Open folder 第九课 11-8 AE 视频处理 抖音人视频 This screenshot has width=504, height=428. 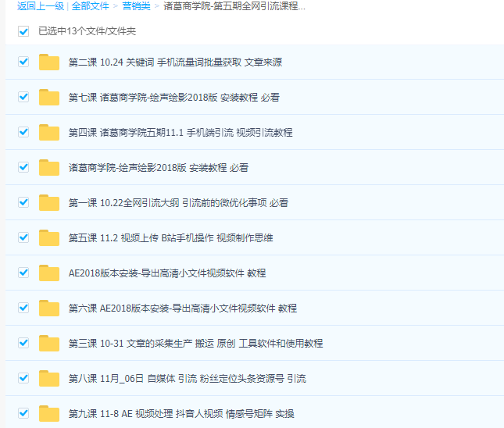(181, 413)
